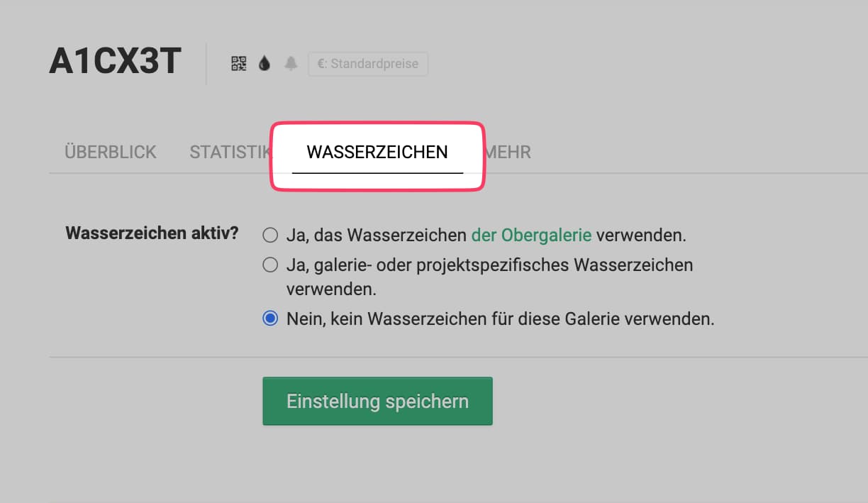Open the QR code icon
868x503 pixels.
coord(239,64)
